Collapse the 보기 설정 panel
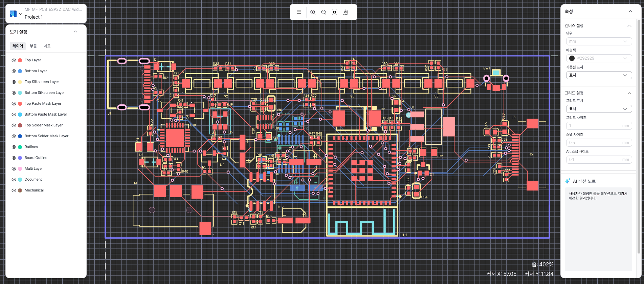 pos(75,32)
